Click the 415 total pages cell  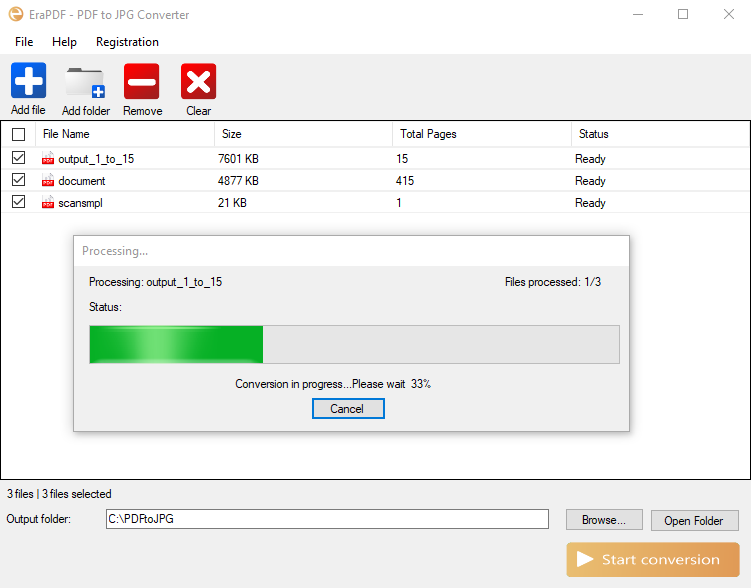click(x=405, y=181)
